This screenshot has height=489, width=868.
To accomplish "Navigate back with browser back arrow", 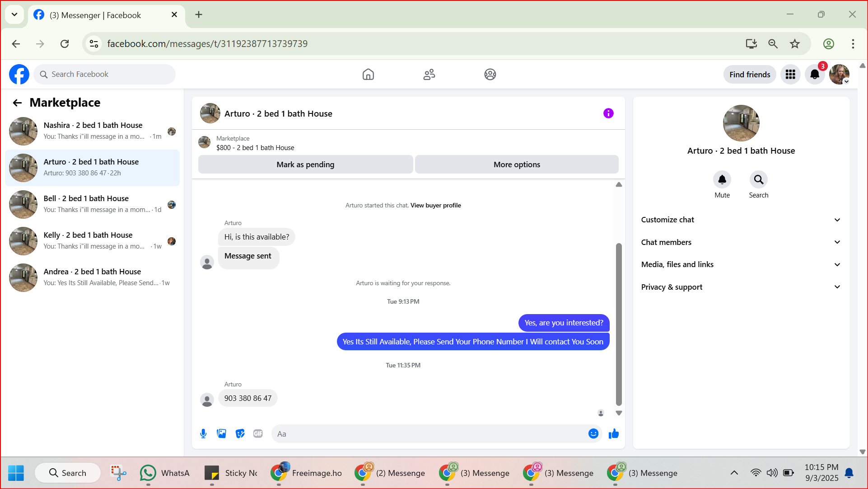I will click(16, 44).
